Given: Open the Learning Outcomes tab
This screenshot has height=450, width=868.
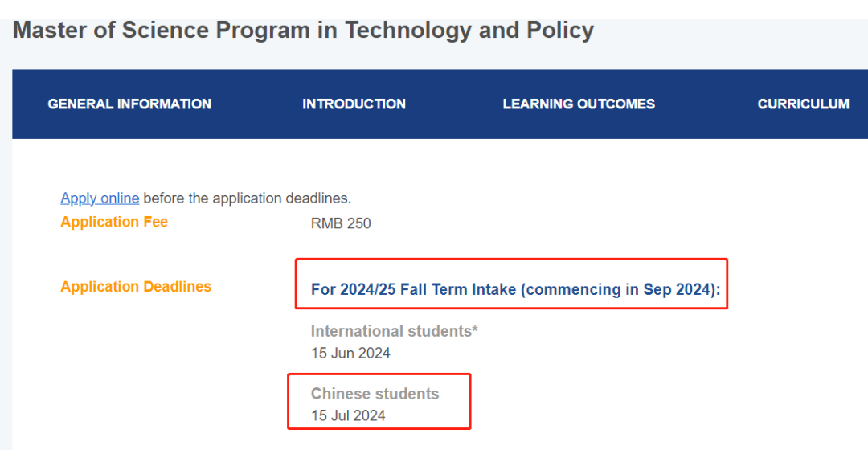Looking at the screenshot, I should coord(579,104).
